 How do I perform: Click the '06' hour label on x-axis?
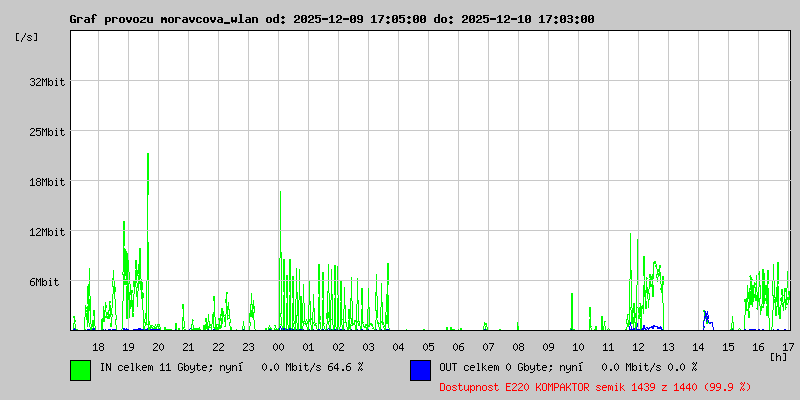pos(459,347)
